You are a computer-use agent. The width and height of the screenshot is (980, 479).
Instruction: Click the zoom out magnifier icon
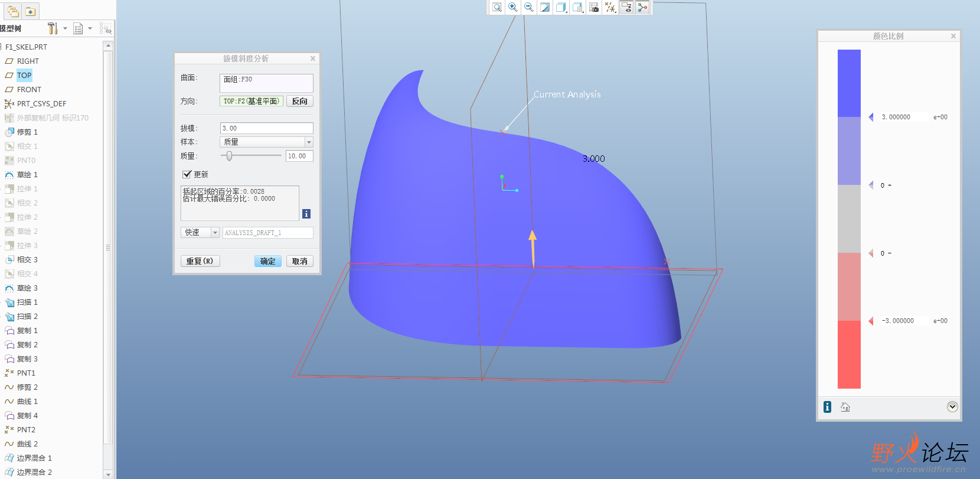(x=529, y=7)
